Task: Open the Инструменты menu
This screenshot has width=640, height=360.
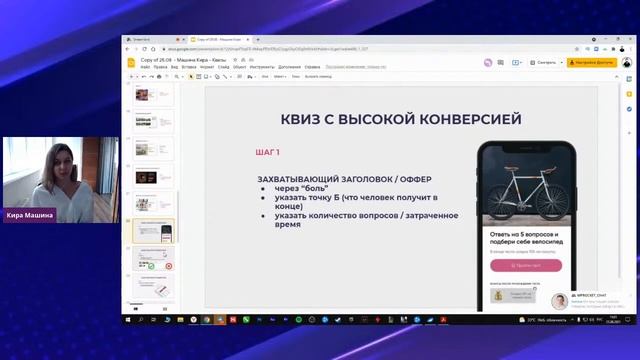Action: (262, 67)
